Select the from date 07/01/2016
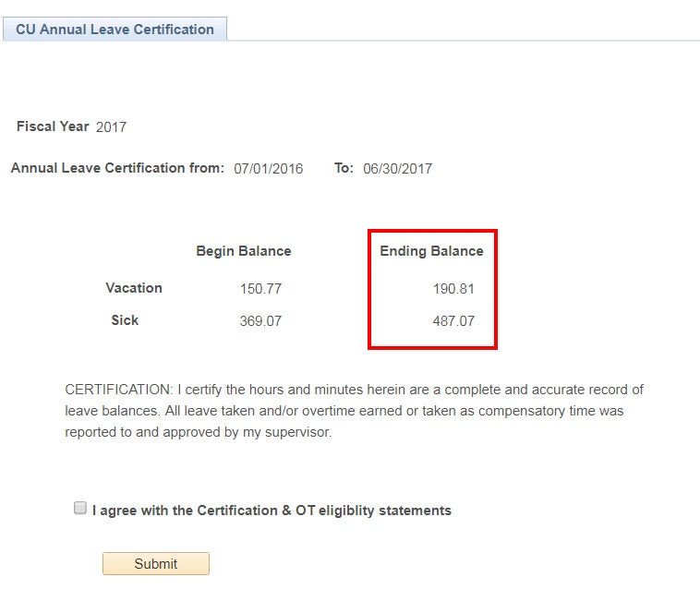 (269, 169)
